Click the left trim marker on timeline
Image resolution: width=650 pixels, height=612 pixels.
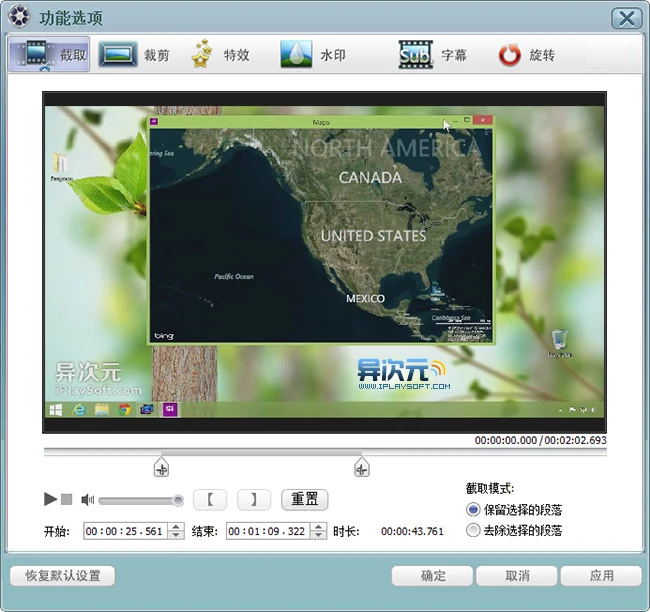tap(161, 468)
